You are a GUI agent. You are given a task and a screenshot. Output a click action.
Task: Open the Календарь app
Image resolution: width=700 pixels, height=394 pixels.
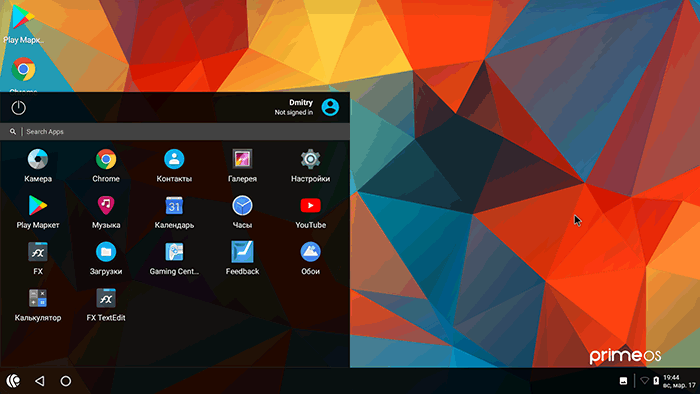[174, 212]
